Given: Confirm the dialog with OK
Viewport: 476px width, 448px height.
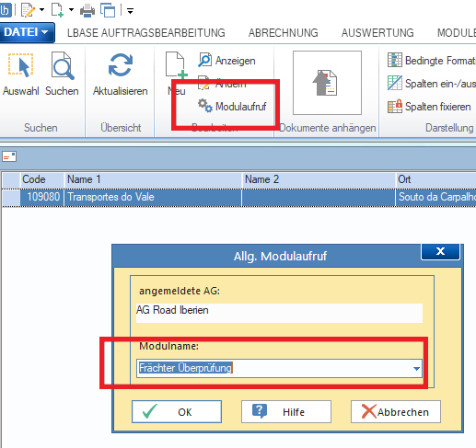Looking at the screenshot, I should [177, 411].
